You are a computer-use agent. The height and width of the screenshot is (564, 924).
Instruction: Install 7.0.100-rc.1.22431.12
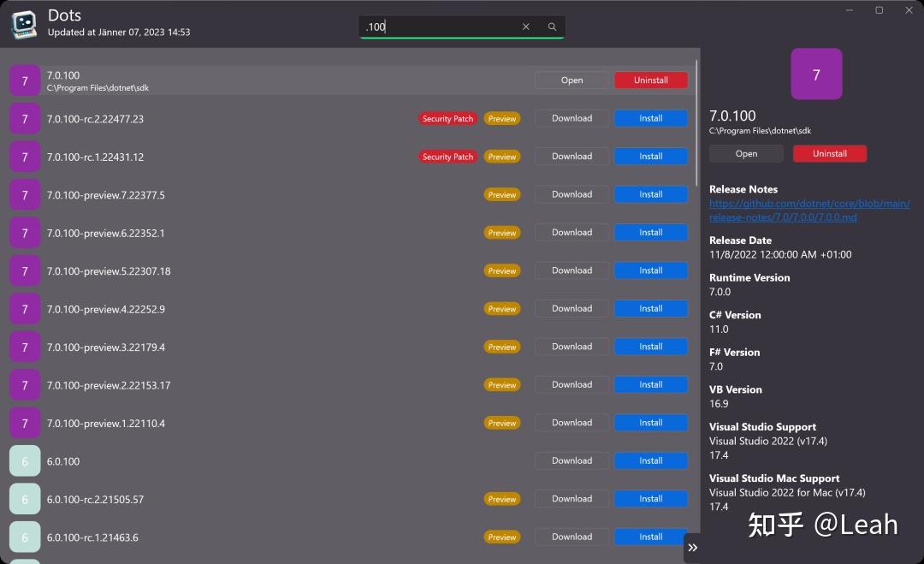click(651, 156)
